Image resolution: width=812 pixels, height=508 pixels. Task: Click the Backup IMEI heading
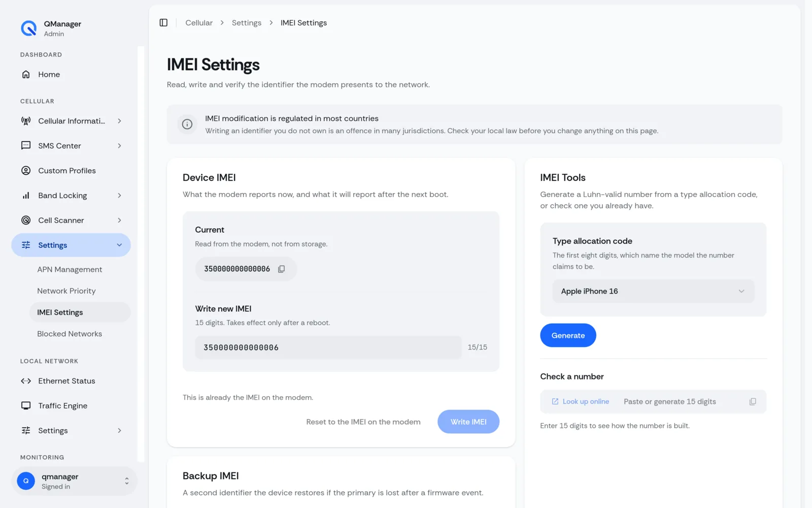pyautogui.click(x=211, y=476)
